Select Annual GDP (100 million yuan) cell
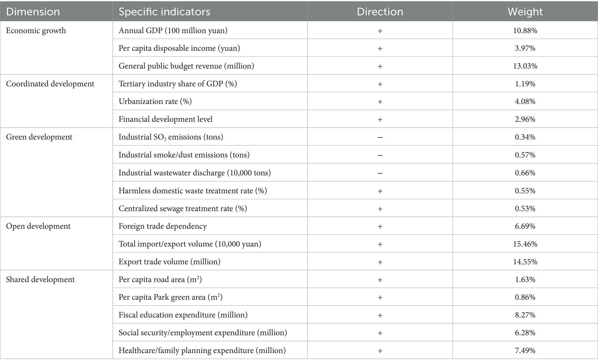 pyautogui.click(x=173, y=31)
